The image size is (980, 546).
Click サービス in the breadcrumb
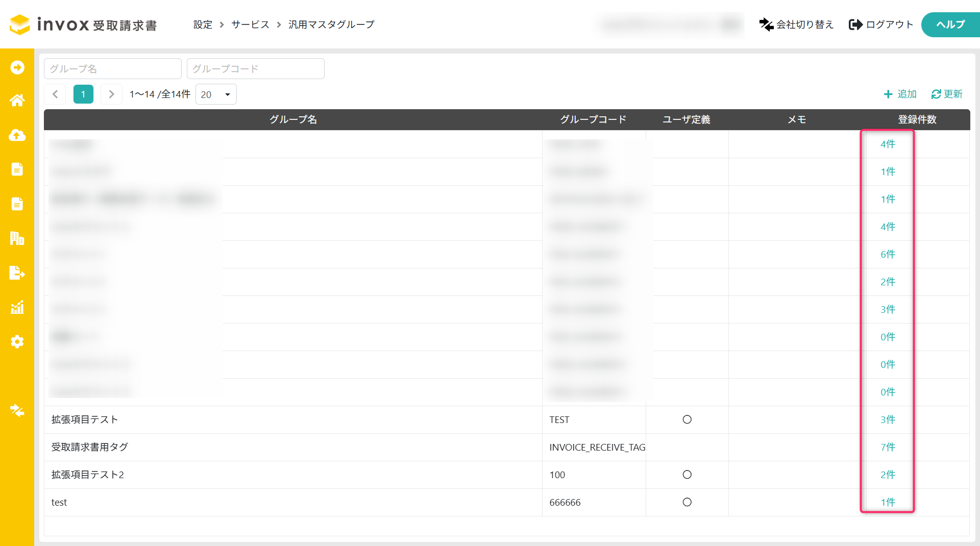pos(250,24)
